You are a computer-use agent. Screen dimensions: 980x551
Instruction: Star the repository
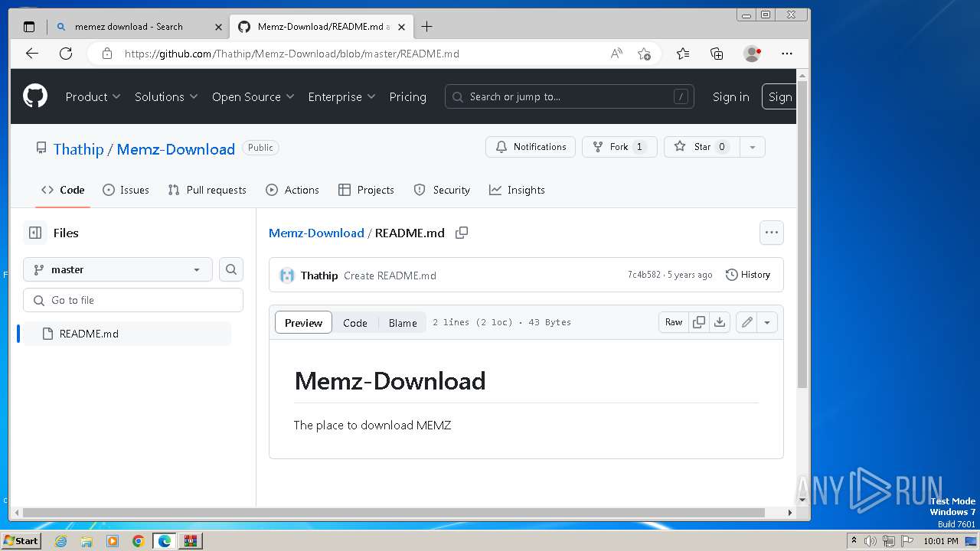701,147
